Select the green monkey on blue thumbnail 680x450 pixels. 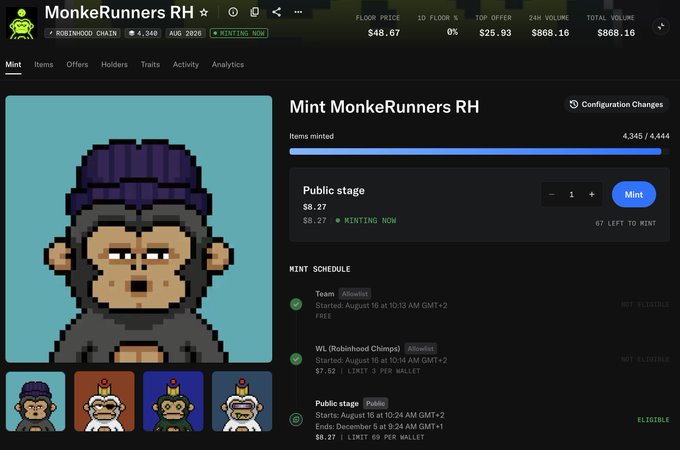coord(173,401)
